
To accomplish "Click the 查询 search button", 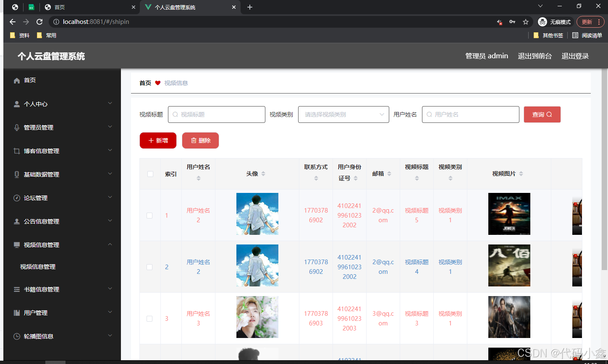I will point(542,114).
